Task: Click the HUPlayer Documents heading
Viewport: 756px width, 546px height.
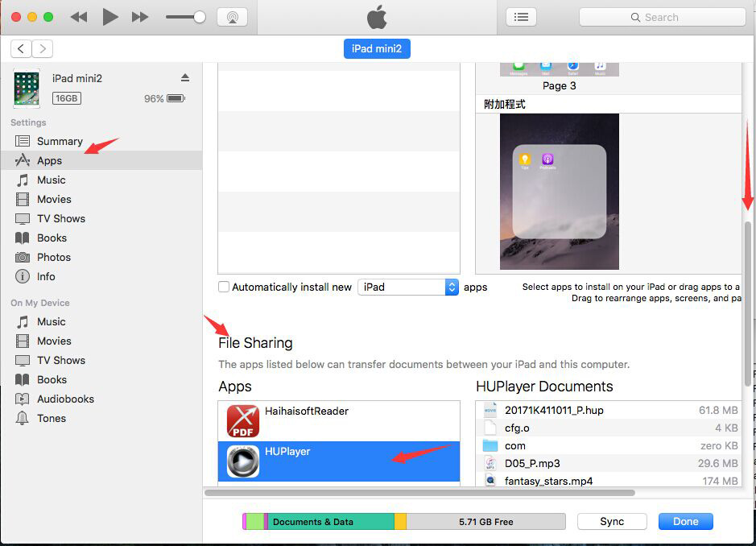Action: pyautogui.click(x=544, y=387)
